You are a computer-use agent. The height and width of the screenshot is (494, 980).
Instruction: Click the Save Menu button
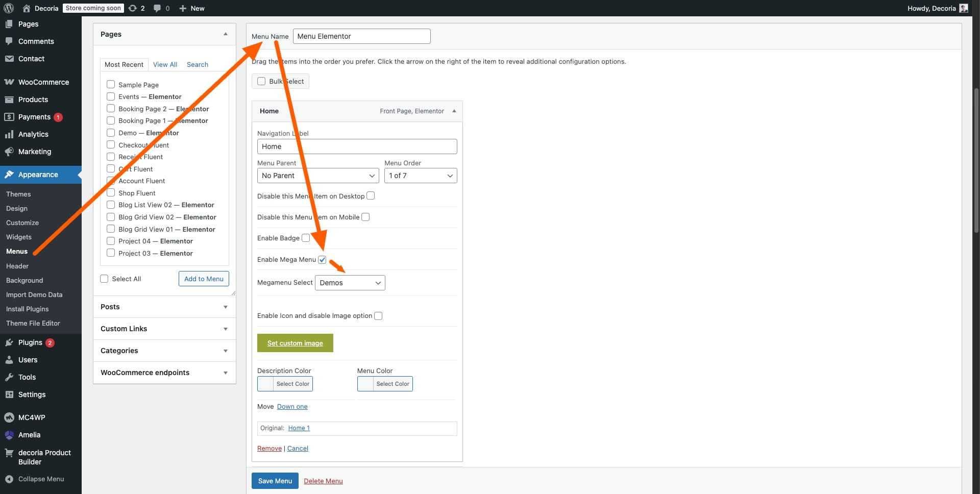tap(275, 481)
